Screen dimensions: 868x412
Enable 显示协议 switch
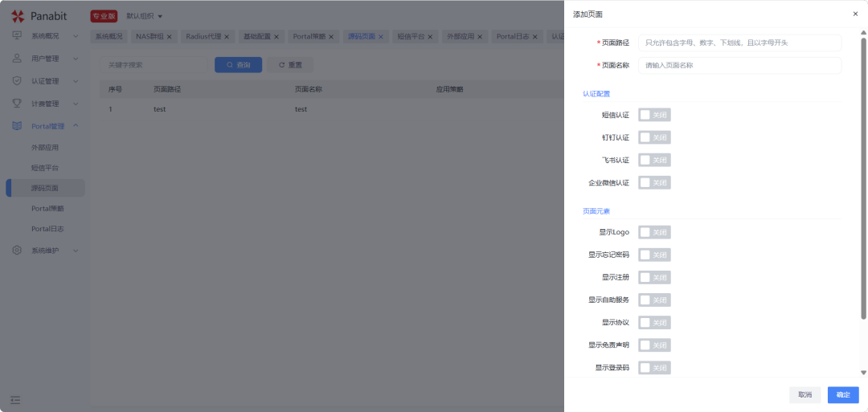point(654,322)
